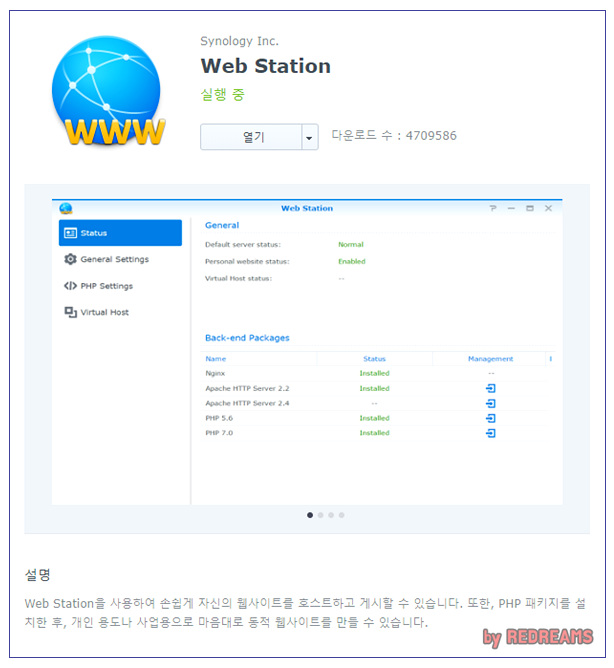The width and height of the screenshot is (614, 668).
Task: Click the Status panel icon
Action: tap(70, 233)
